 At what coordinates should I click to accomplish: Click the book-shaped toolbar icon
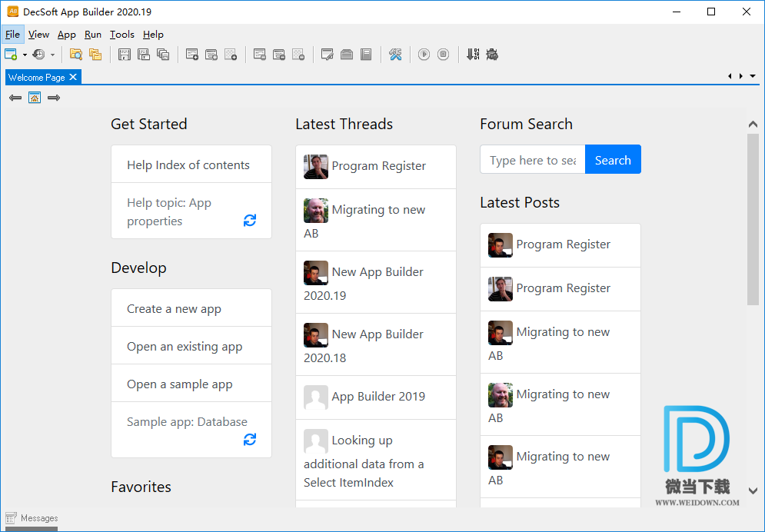(x=366, y=54)
